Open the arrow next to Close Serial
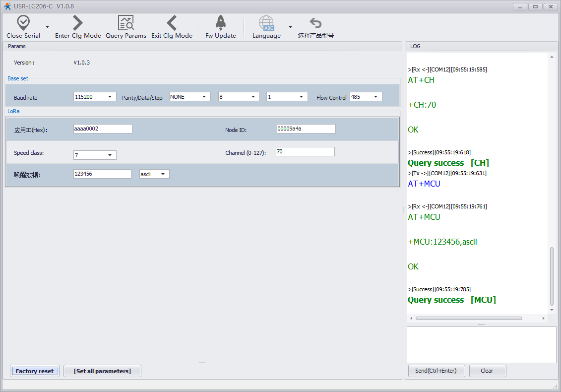Screen dimensions: 561x392 tap(47, 27)
